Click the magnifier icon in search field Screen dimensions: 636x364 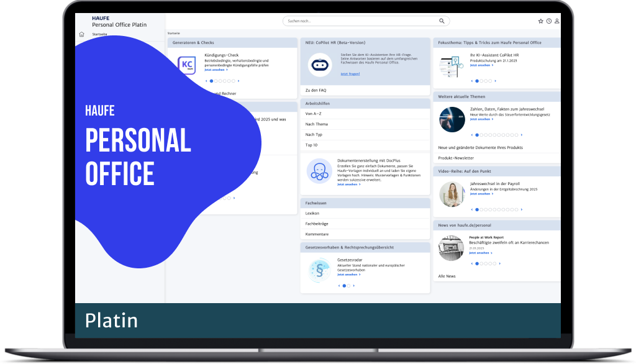click(442, 21)
